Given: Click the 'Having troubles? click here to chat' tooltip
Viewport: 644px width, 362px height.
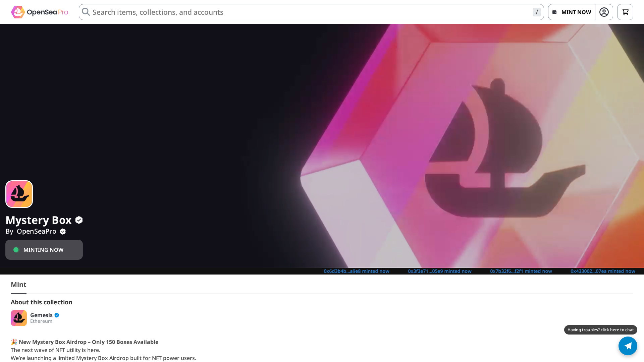Looking at the screenshot, I should [x=601, y=330].
